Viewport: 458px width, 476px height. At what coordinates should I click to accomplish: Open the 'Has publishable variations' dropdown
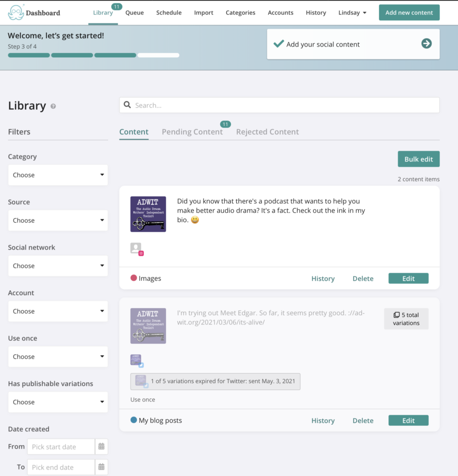(x=58, y=402)
